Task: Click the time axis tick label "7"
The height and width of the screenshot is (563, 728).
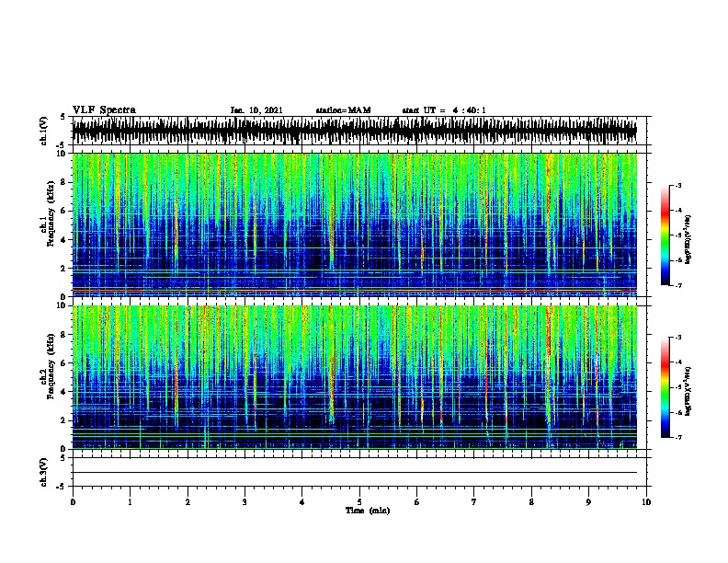Action: coord(474,502)
